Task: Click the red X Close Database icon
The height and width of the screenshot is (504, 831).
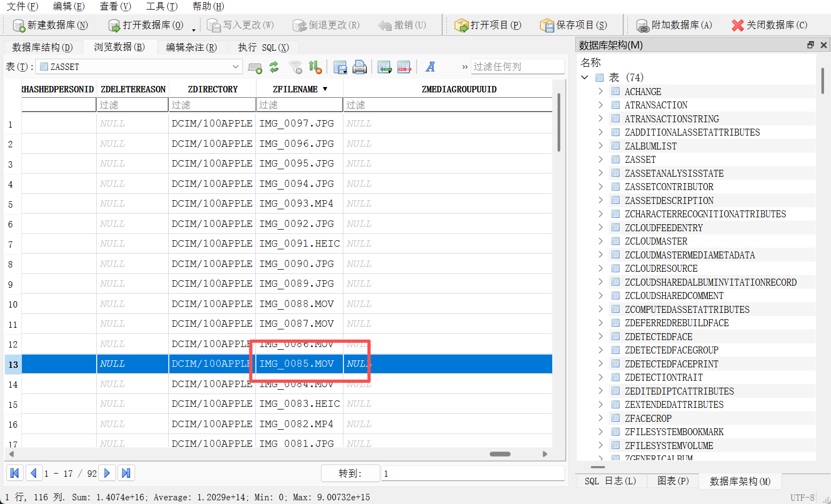Action: (738, 25)
